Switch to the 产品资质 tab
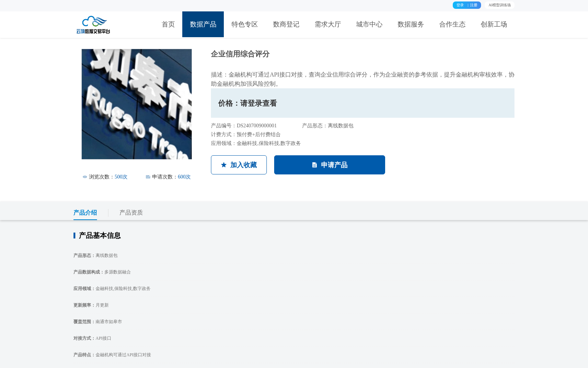 (131, 213)
